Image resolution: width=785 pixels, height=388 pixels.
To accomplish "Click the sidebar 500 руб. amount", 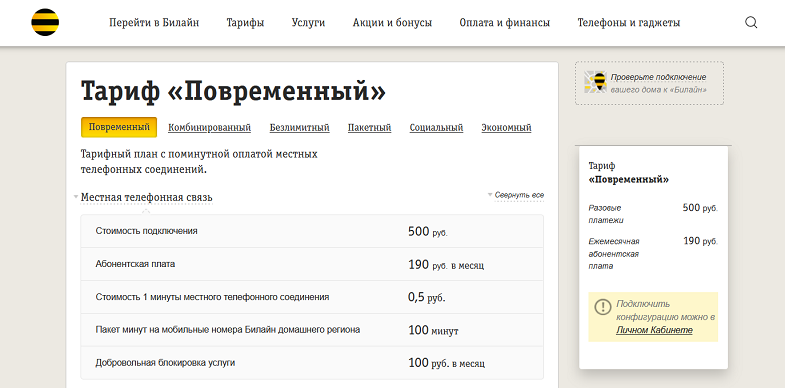I will (x=700, y=208).
